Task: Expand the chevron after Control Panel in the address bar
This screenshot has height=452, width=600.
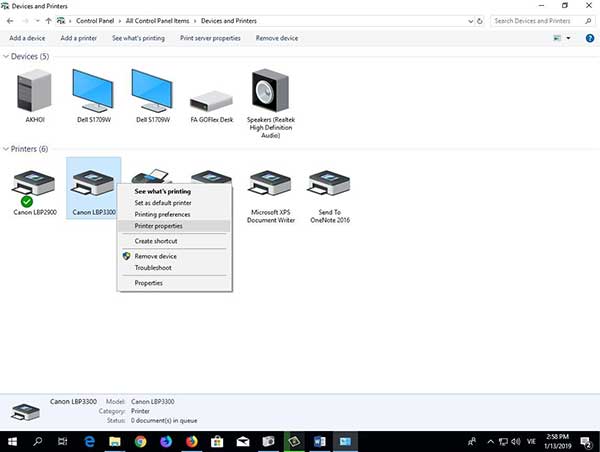Action: (x=119, y=21)
